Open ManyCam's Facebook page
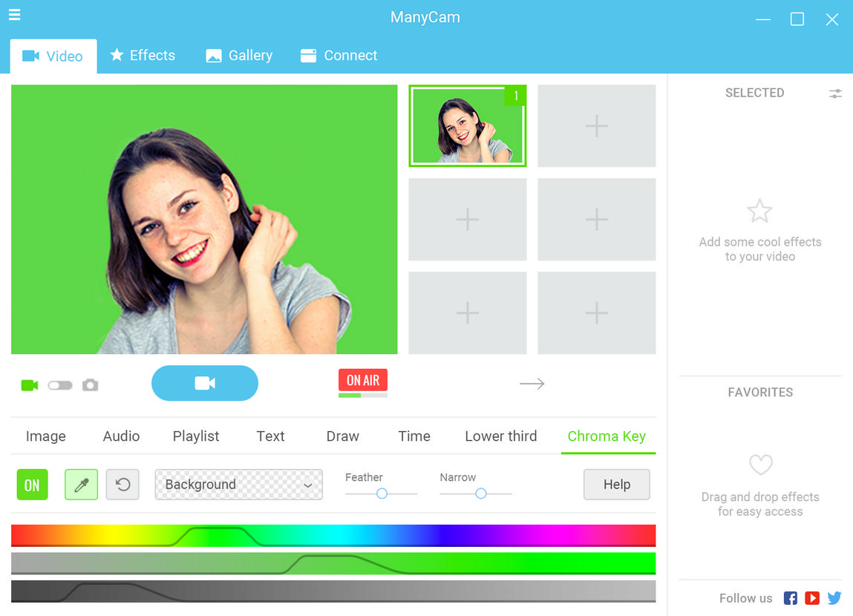Screen dimensions: 853x616 pos(791,598)
